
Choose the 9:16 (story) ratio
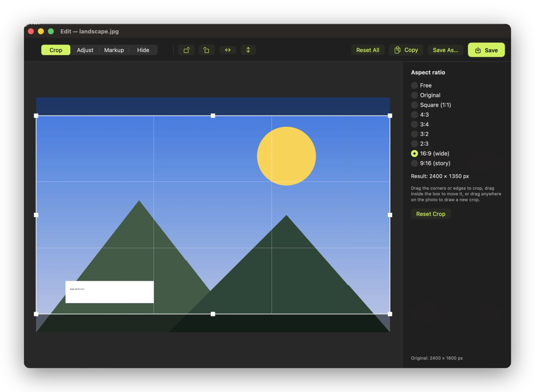click(431, 163)
